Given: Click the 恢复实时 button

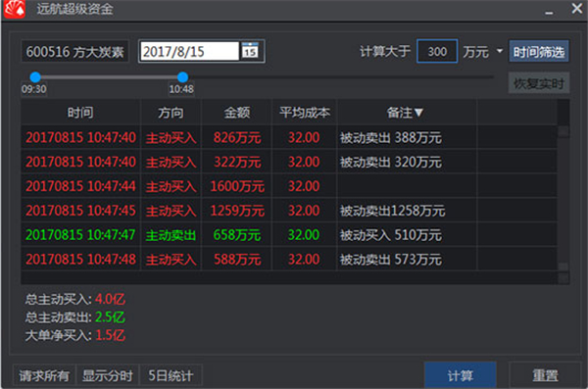Looking at the screenshot, I should tap(538, 83).
